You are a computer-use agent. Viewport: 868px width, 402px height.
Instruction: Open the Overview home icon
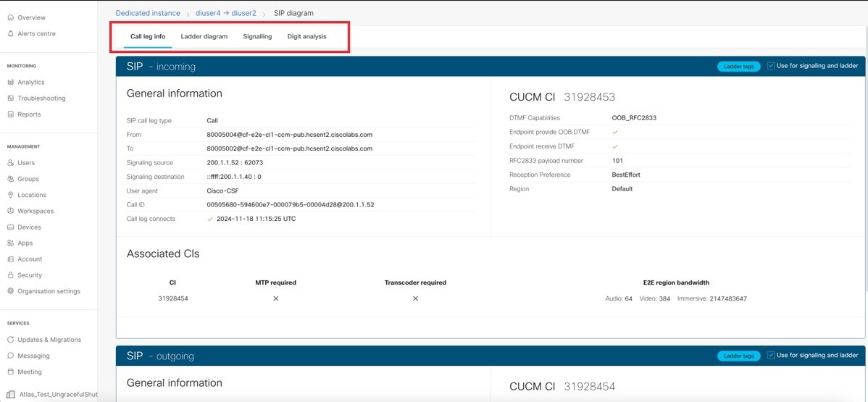click(10, 17)
